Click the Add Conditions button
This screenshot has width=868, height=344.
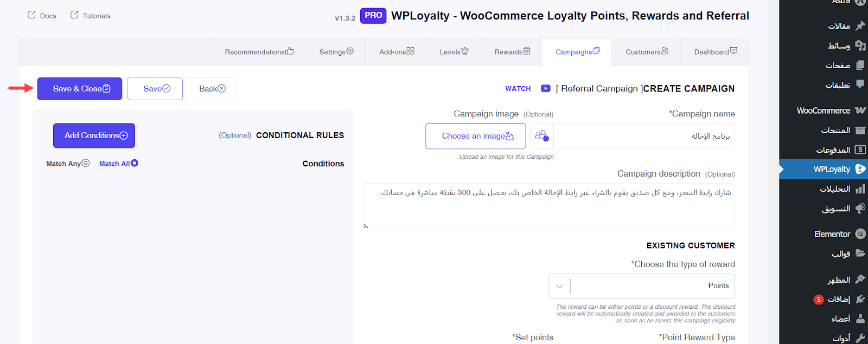click(94, 135)
